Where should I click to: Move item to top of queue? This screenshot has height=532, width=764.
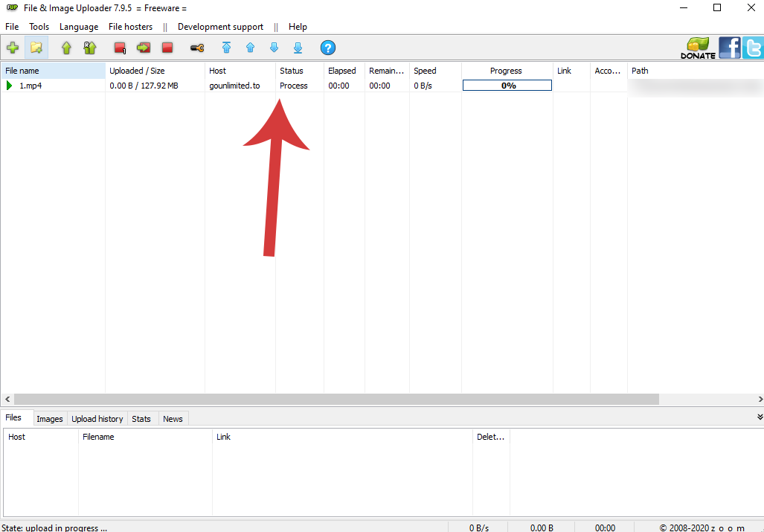226,48
